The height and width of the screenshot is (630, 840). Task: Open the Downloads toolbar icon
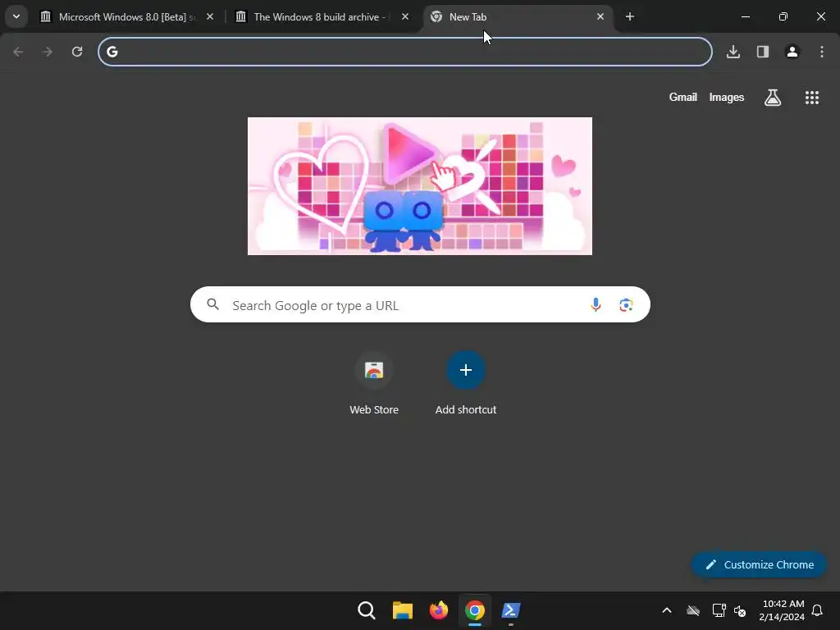[x=733, y=52]
